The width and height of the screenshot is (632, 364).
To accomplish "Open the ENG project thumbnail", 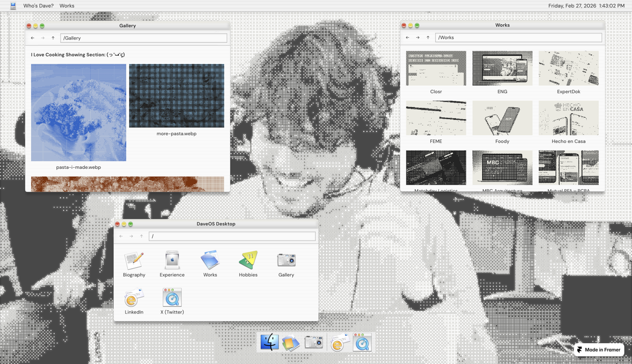I will coord(502,68).
